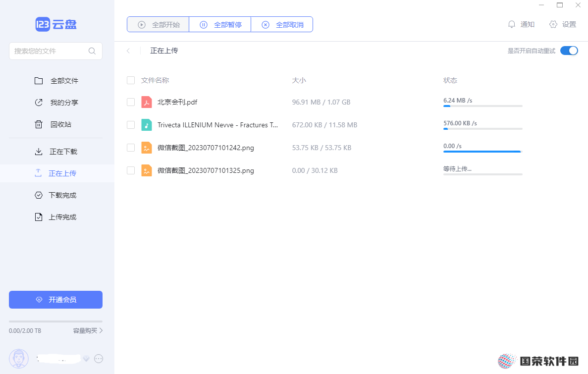Click the PDF icon of 北京会刊.pdf
The height and width of the screenshot is (374, 588).
[147, 102]
